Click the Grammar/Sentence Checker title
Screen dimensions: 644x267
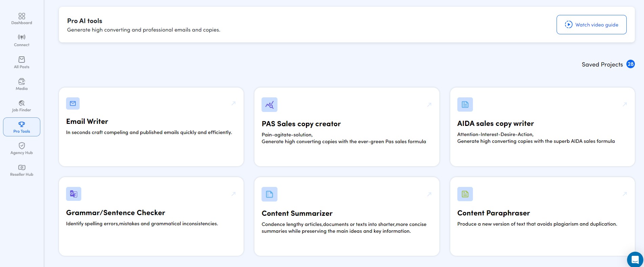point(116,213)
